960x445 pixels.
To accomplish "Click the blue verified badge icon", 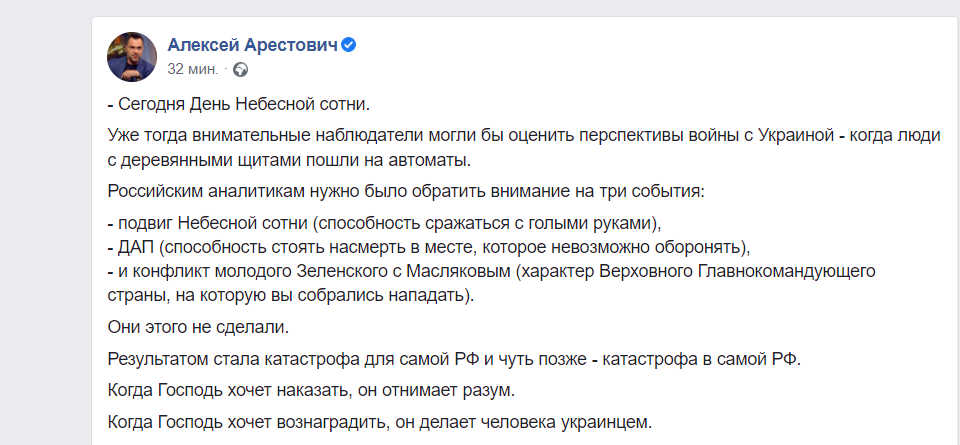I will (x=349, y=45).
